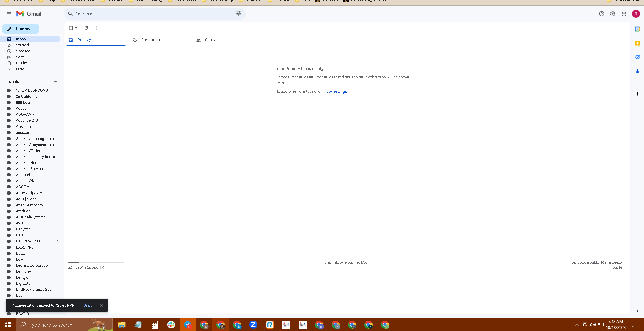Open account activity Details link
The width and height of the screenshot is (644, 331).
coord(617,268)
